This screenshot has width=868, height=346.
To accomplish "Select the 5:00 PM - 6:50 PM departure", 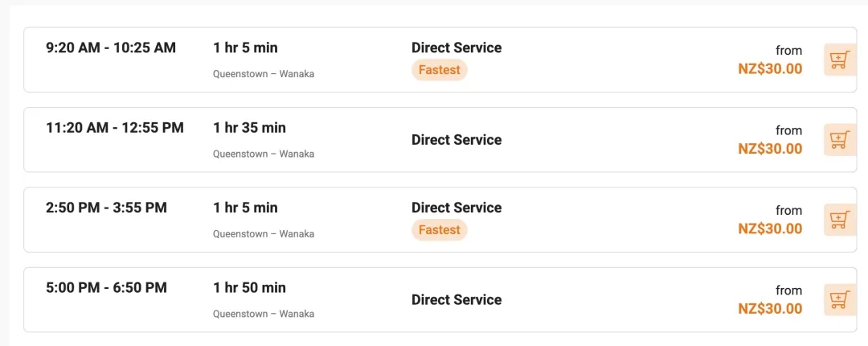I will point(440,299).
